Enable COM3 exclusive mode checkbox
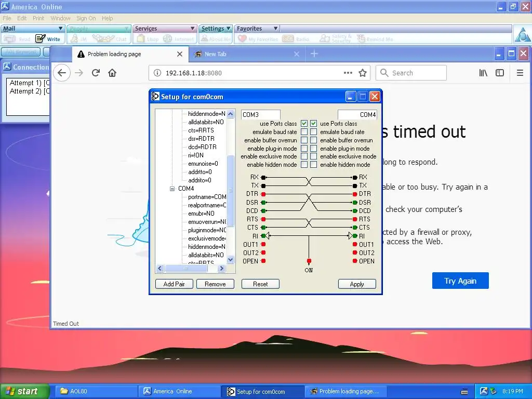 pyautogui.click(x=304, y=156)
